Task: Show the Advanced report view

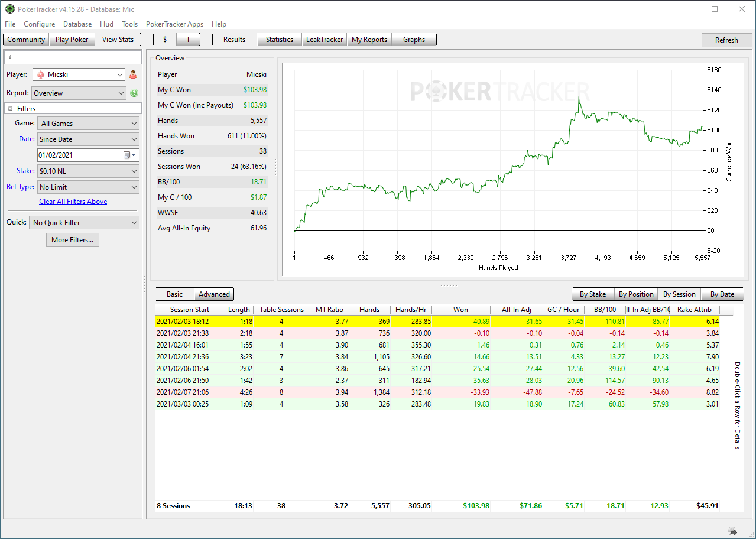Action: coord(214,294)
